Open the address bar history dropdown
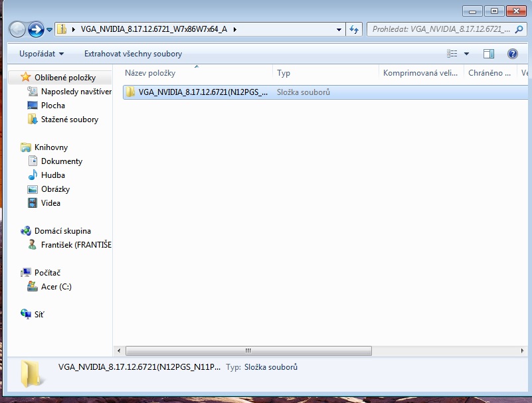The height and width of the screenshot is (403, 532). (x=339, y=29)
